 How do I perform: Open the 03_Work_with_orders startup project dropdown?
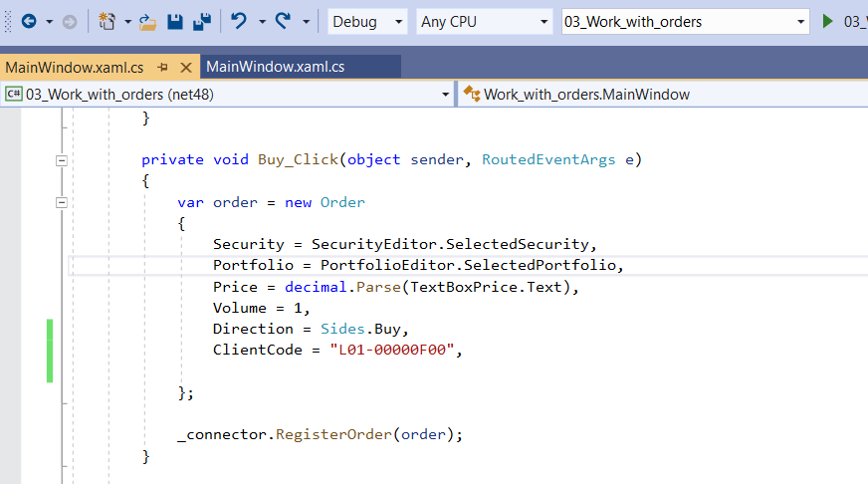coord(685,22)
